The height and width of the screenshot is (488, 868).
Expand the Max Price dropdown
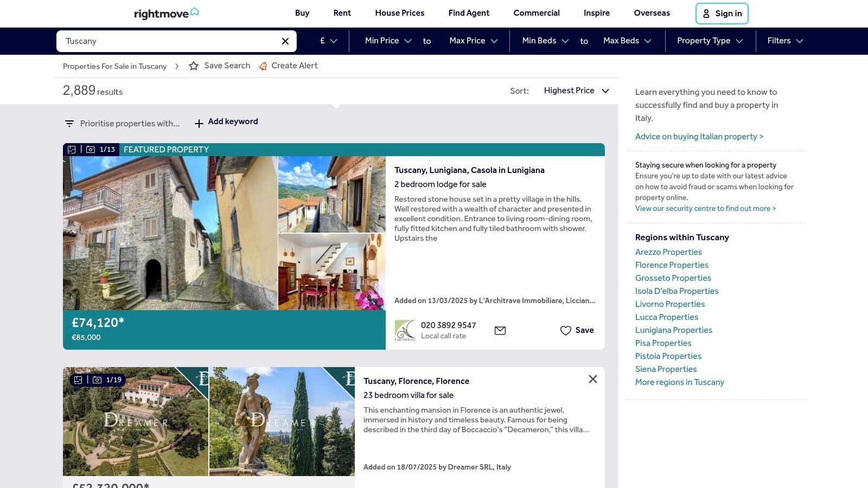click(474, 41)
